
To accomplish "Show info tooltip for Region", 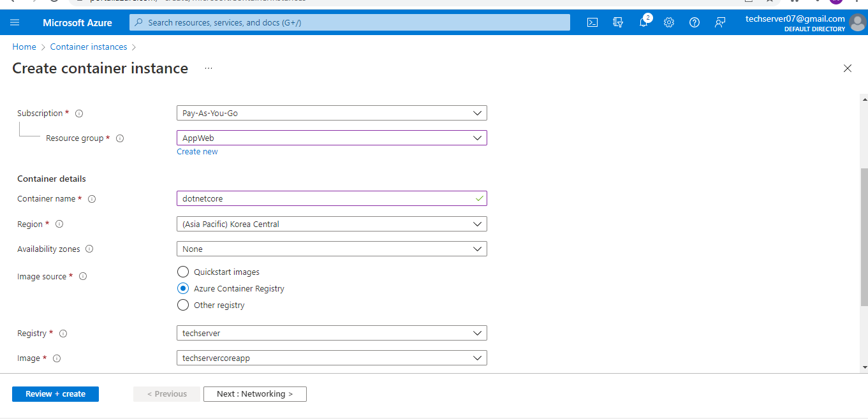I will click(59, 224).
